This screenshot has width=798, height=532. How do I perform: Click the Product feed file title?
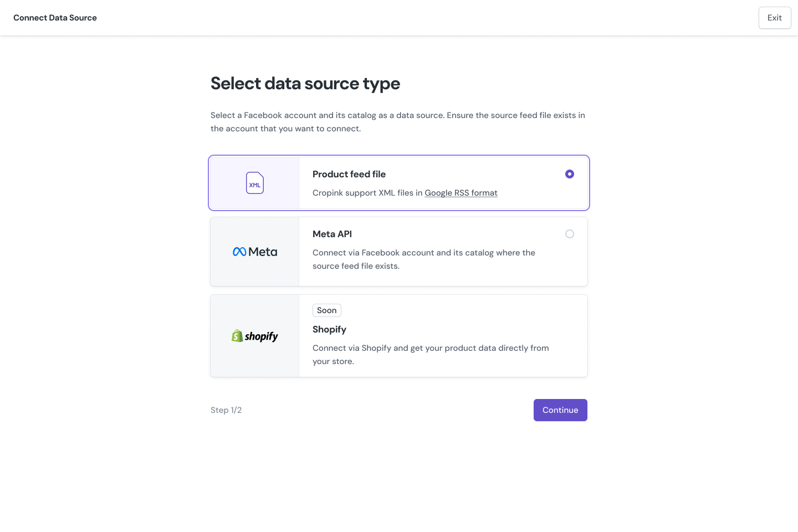click(349, 174)
